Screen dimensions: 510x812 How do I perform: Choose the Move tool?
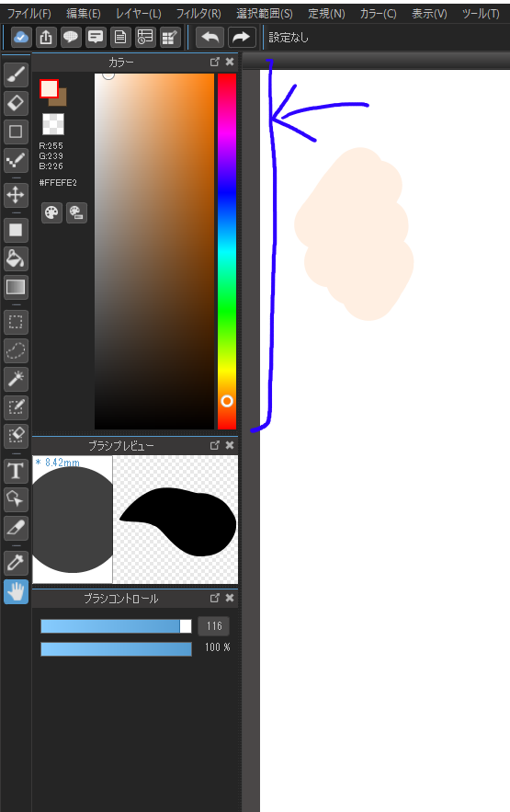tap(16, 195)
